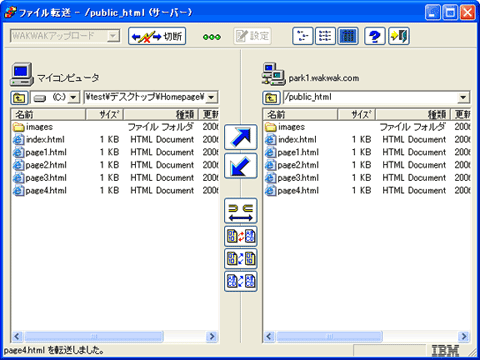This screenshot has width=480, height=360.
Task: Select server images folder
Action: (285, 127)
